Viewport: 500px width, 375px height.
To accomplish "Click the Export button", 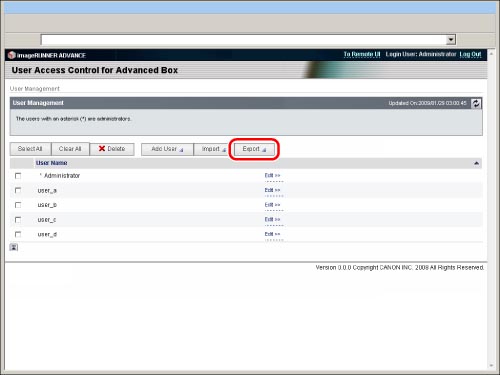I will 254,149.
